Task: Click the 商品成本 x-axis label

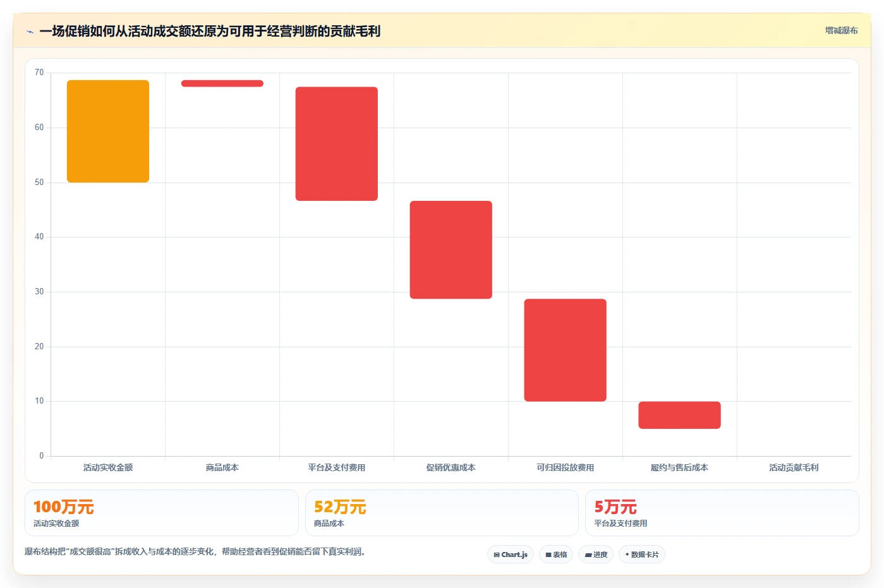Action: pos(222,467)
